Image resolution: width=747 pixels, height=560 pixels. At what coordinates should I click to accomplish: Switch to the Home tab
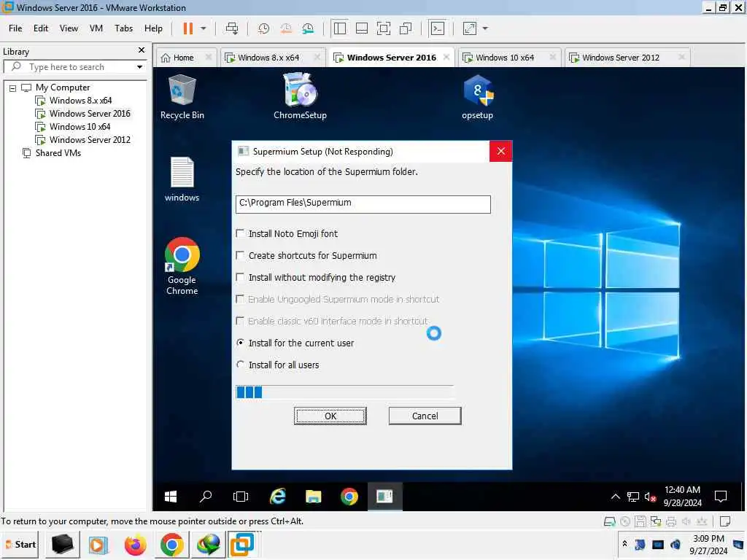pos(183,58)
